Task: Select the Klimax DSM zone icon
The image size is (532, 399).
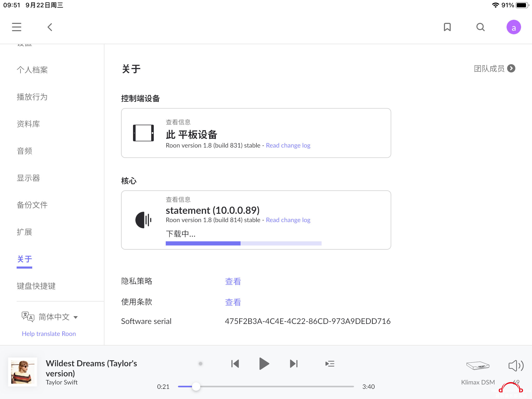Action: (x=478, y=366)
